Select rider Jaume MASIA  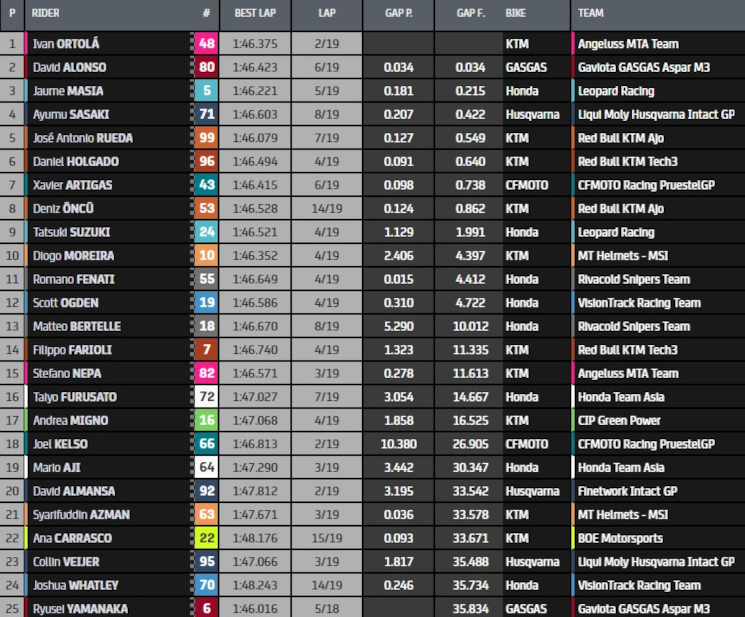pos(68,91)
